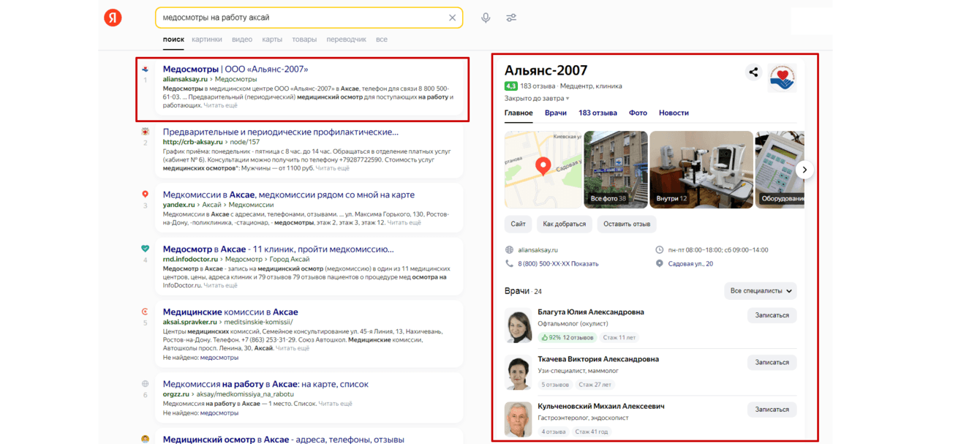The image size is (980, 444).
Task: Open the 'все' search services tab
Action: (x=382, y=39)
